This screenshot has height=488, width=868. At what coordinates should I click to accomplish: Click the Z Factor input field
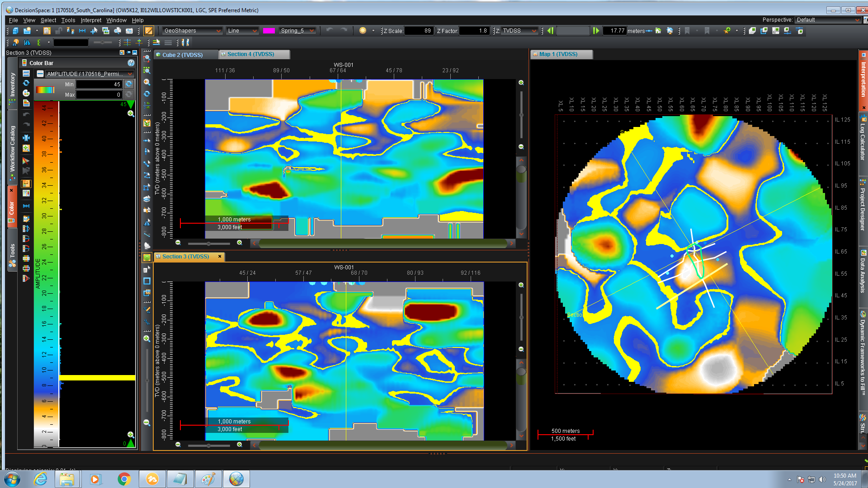point(474,31)
